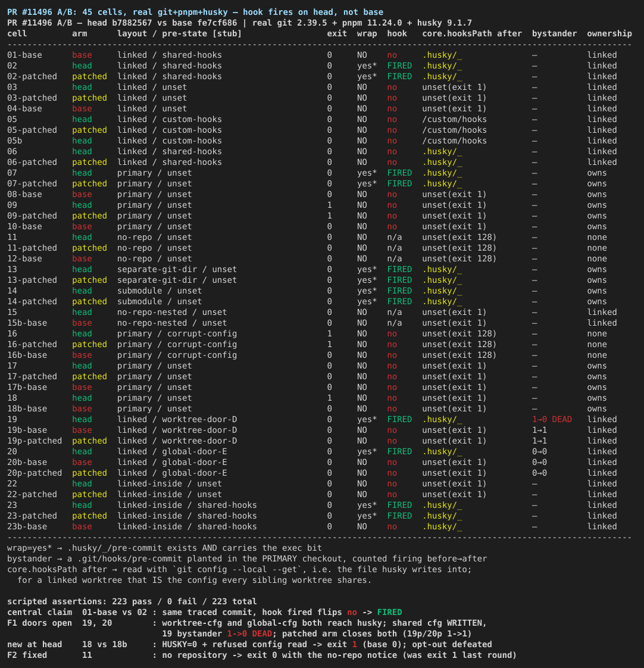Click the 'wrap=yes*' legend line
Image resolution: width=644 pixels, height=668 pixels.
(x=164, y=548)
